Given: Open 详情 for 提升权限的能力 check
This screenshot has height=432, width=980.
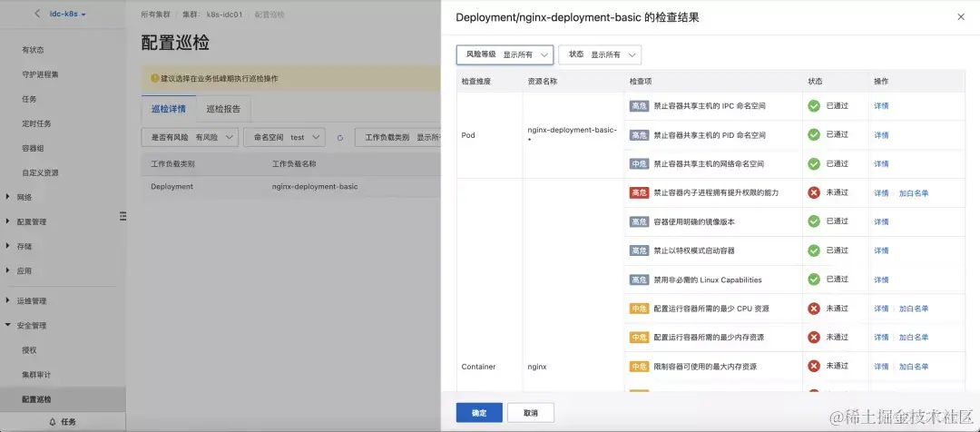Looking at the screenshot, I should point(881,193).
